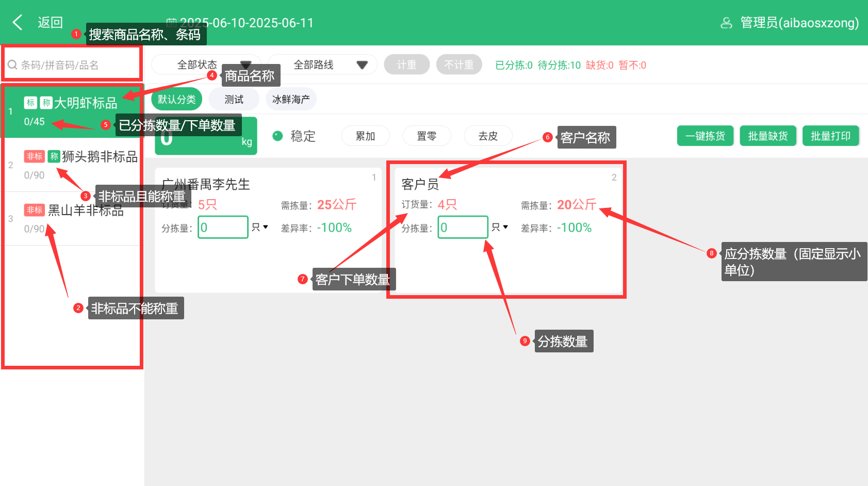Expand the 全部路线 route dropdown
The height and width of the screenshot is (486, 868).
click(322, 64)
